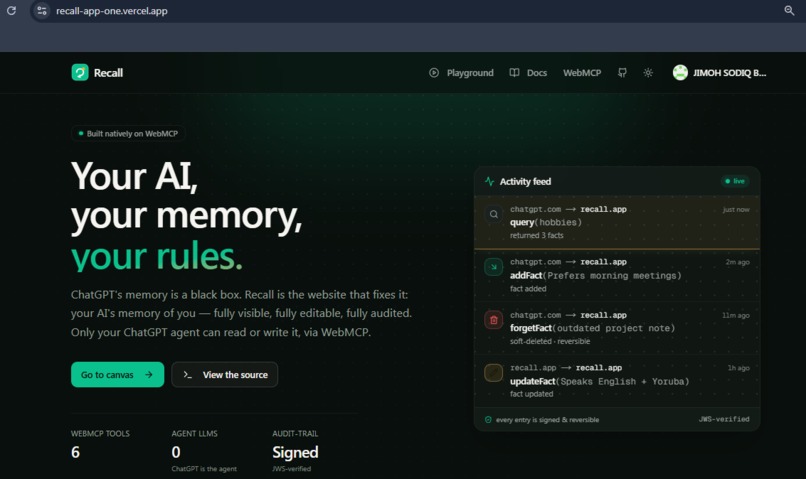Screen dimensions: 806x479
Task: Open the WebMCP navigation item
Action: click(x=582, y=73)
